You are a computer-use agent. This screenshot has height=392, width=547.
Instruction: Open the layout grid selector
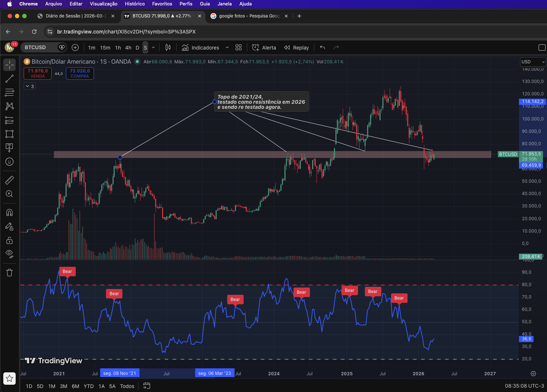(239, 48)
